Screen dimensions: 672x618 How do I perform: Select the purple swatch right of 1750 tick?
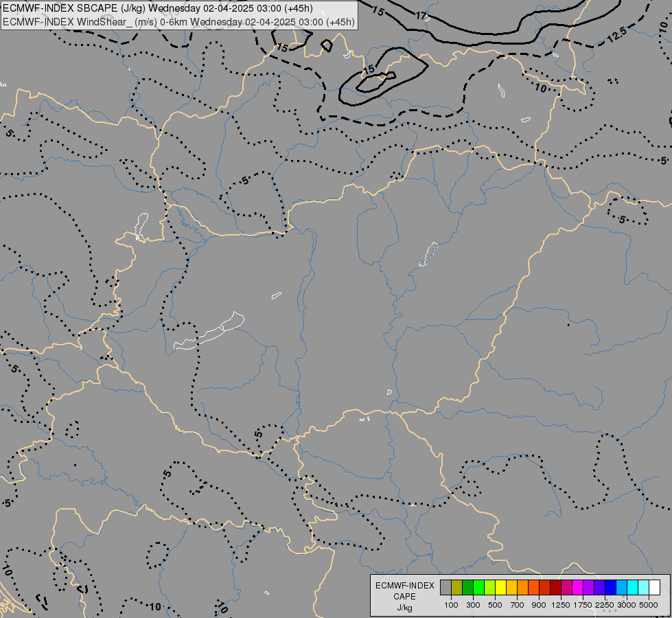coord(588,587)
